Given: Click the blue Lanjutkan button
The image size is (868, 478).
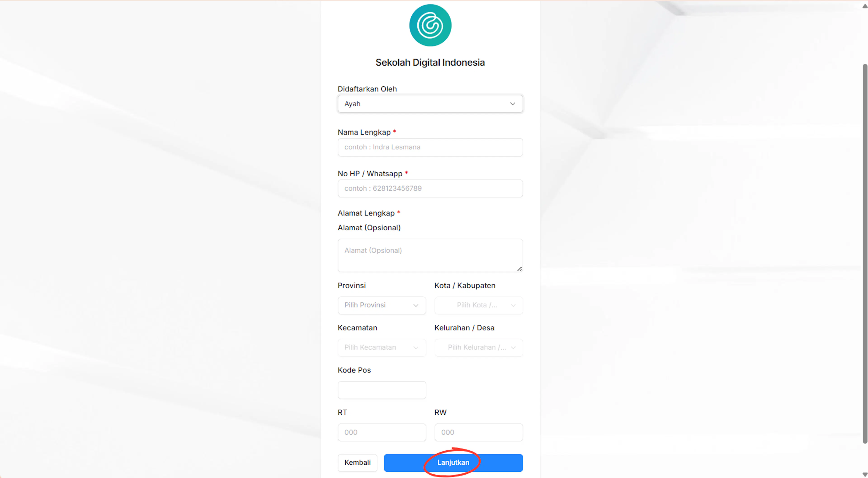Looking at the screenshot, I should click(x=453, y=463).
